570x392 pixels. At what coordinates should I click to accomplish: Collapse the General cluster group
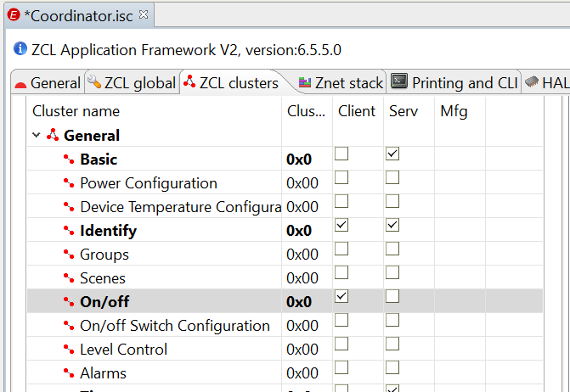click(36, 135)
